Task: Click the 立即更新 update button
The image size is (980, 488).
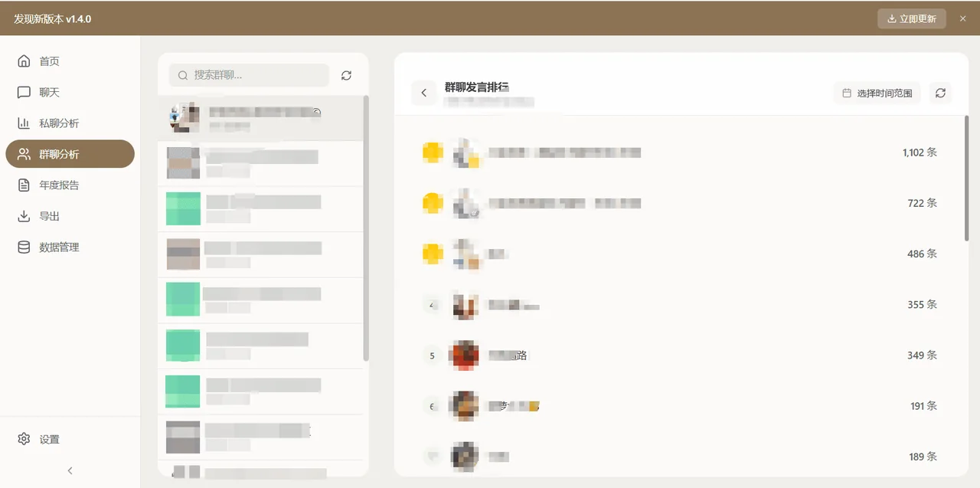Action: (x=912, y=18)
